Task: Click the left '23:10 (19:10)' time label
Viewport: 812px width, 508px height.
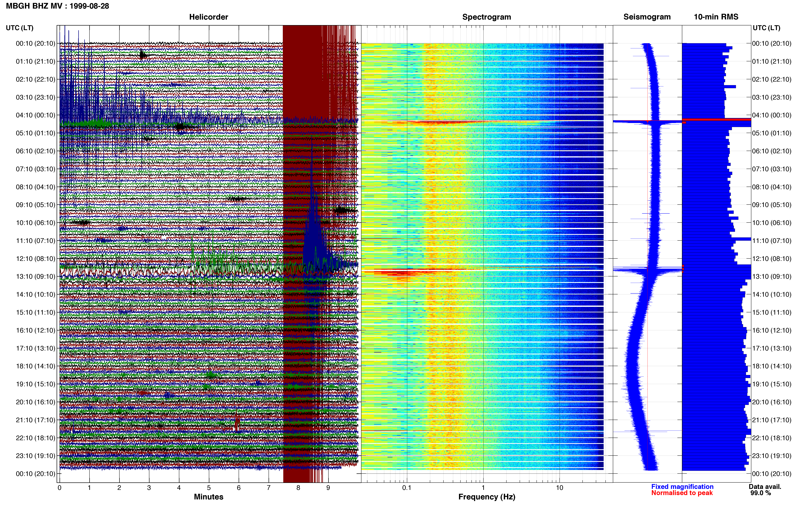Action: [x=36, y=456]
